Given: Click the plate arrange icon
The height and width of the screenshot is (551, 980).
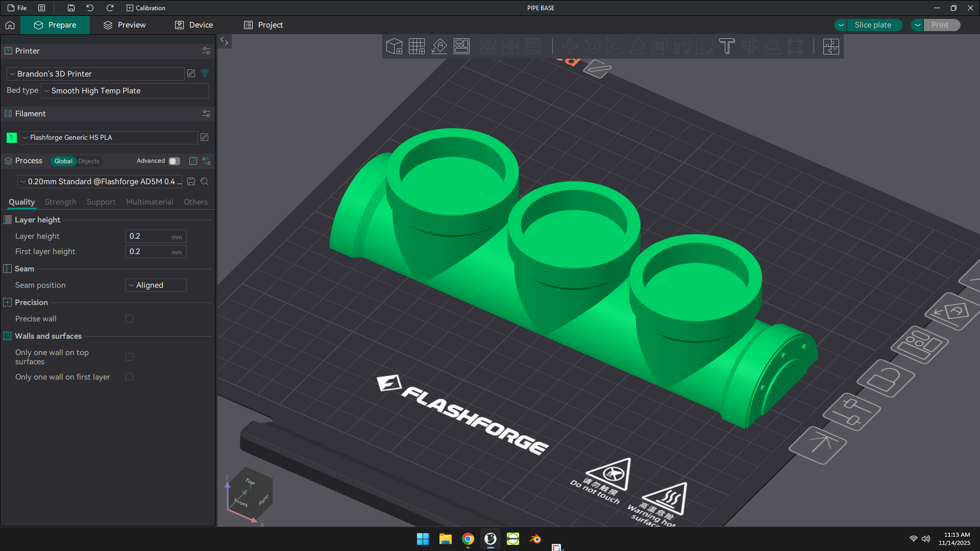Looking at the screenshot, I should point(919,344).
